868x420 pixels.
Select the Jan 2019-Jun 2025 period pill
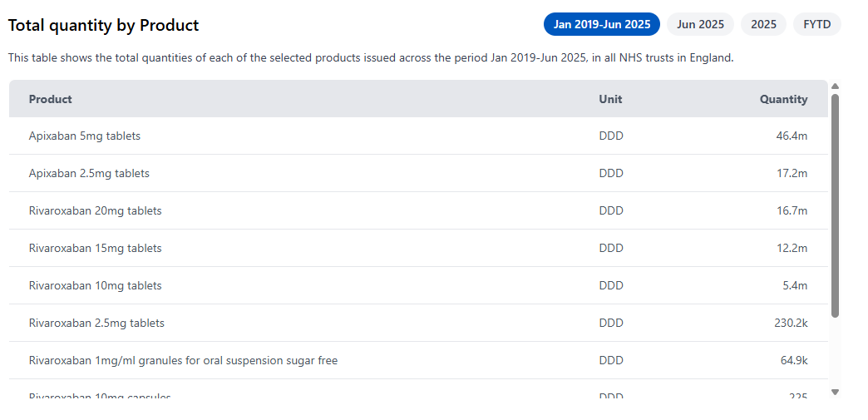click(x=601, y=24)
